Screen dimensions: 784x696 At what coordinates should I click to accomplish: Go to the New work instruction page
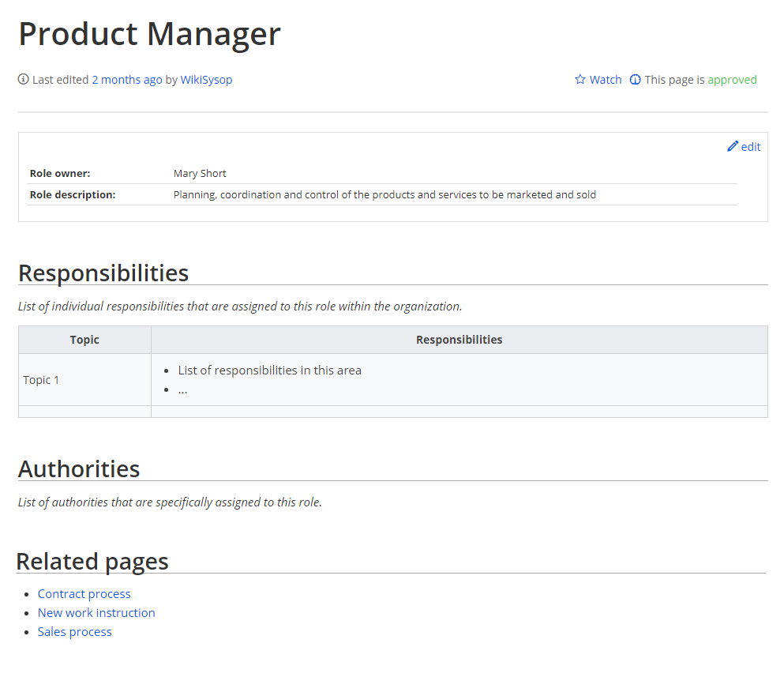[96, 613]
